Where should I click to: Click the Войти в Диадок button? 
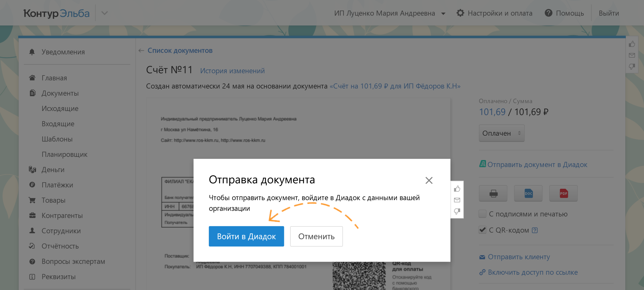pyautogui.click(x=246, y=236)
